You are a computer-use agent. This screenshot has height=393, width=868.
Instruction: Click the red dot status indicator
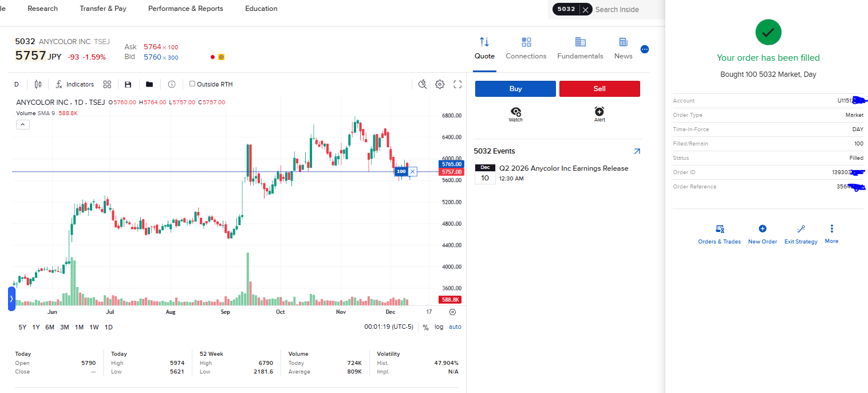213,57
